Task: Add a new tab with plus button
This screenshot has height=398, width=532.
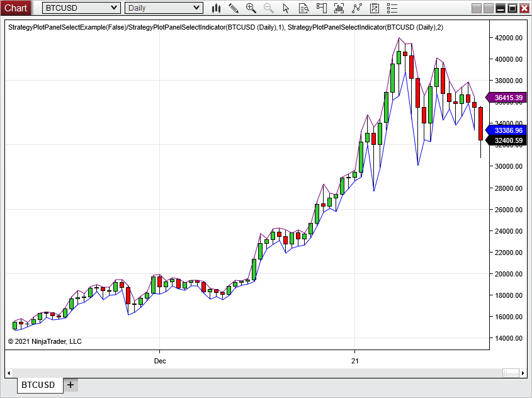Action: coord(71,385)
